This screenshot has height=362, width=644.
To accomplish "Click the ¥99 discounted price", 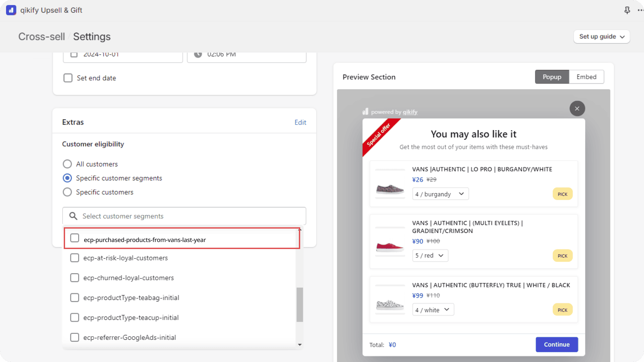I will [x=418, y=296].
